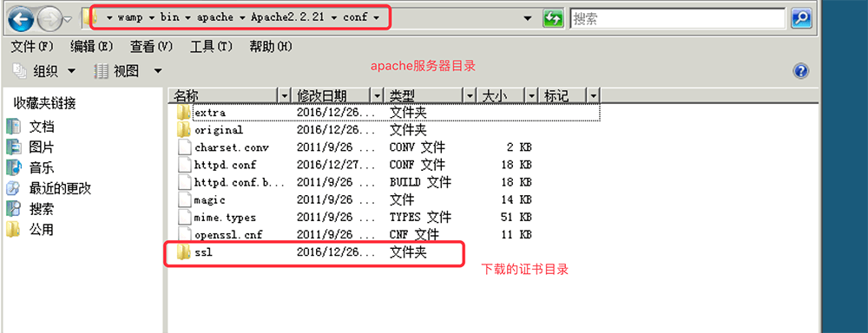Open the 帮助(H) menu
The width and height of the screenshot is (868, 333).
271,47
